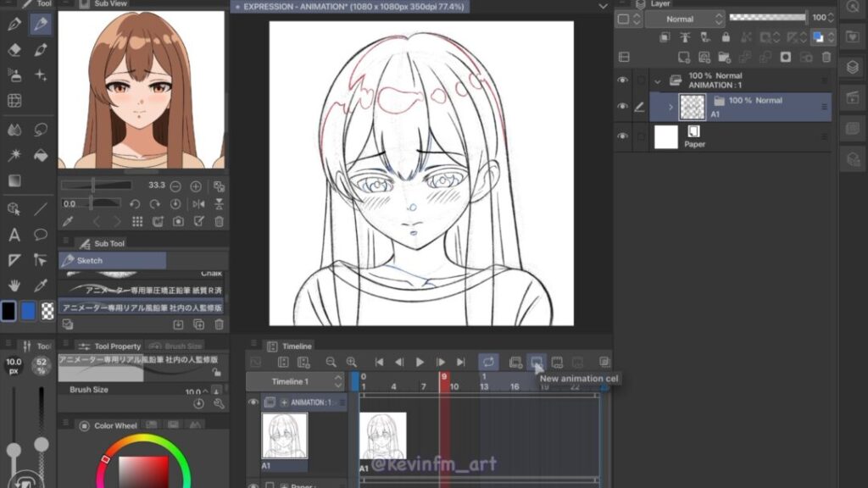Click the New animation cel button
Screen dimensions: 868x488
pyautogui.click(x=537, y=363)
